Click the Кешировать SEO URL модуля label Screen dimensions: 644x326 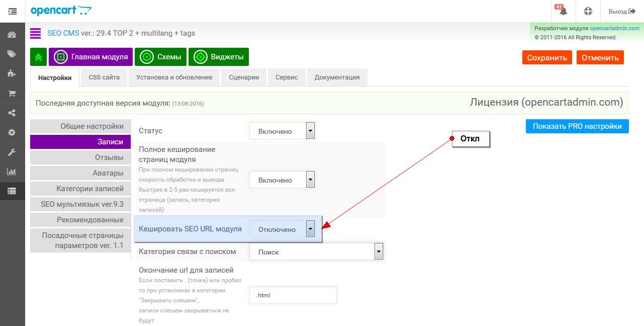(x=190, y=229)
